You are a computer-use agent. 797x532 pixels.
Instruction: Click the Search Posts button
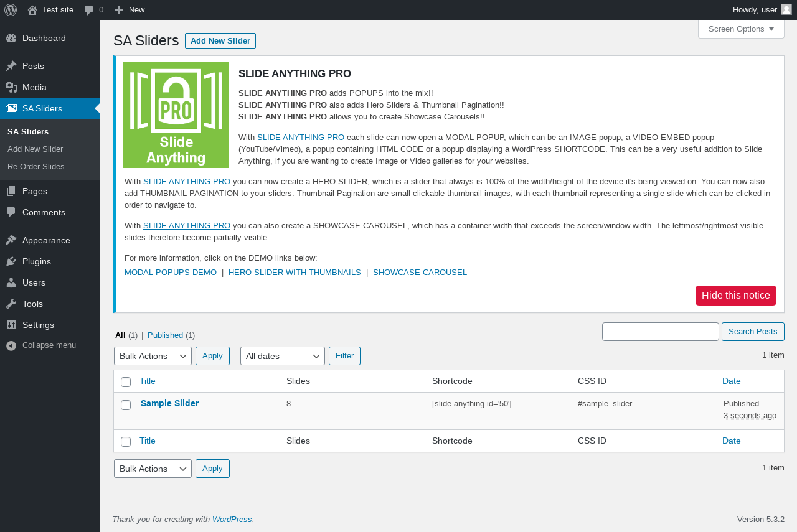tap(753, 332)
